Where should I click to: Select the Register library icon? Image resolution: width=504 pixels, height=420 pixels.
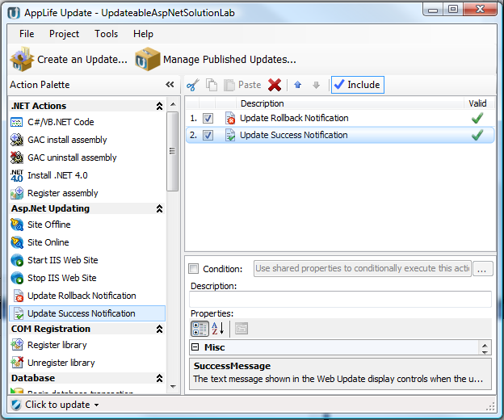pyautogui.click(x=17, y=345)
